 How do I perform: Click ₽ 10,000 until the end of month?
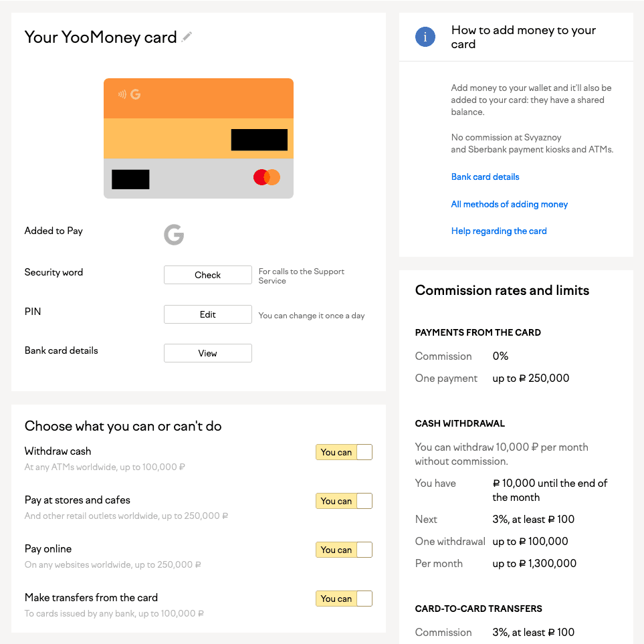pyautogui.click(x=550, y=490)
